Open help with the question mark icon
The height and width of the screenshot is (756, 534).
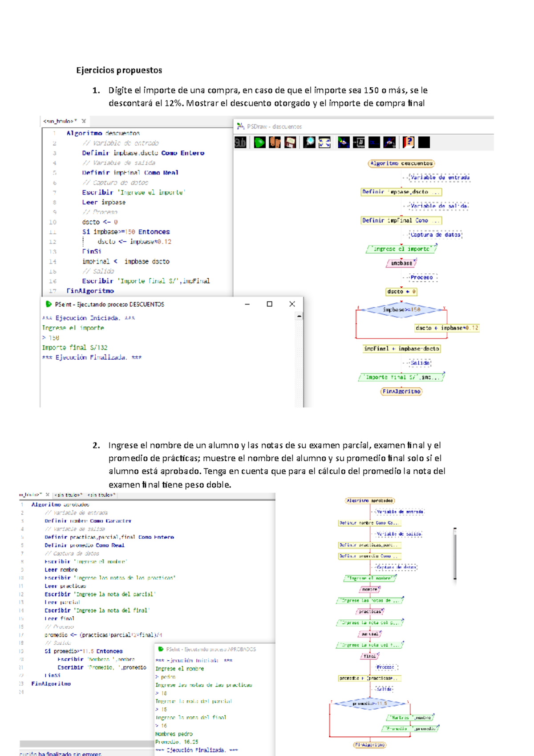[408, 142]
